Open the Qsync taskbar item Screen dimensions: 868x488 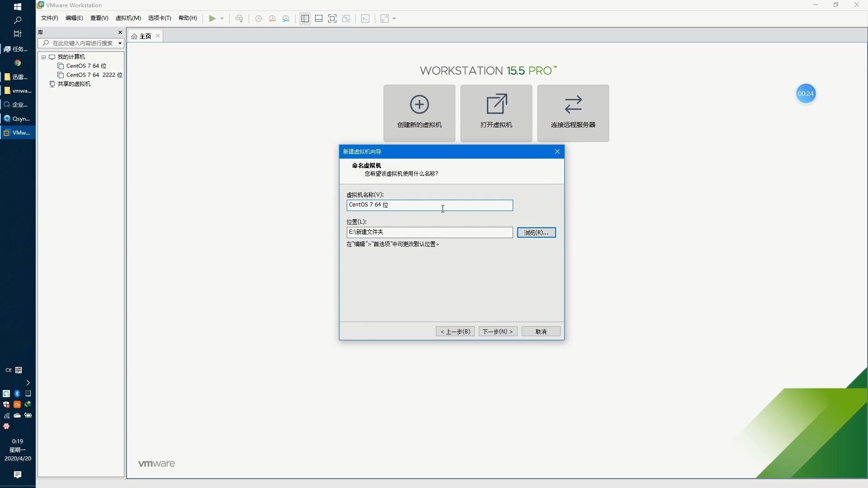tap(18, 119)
